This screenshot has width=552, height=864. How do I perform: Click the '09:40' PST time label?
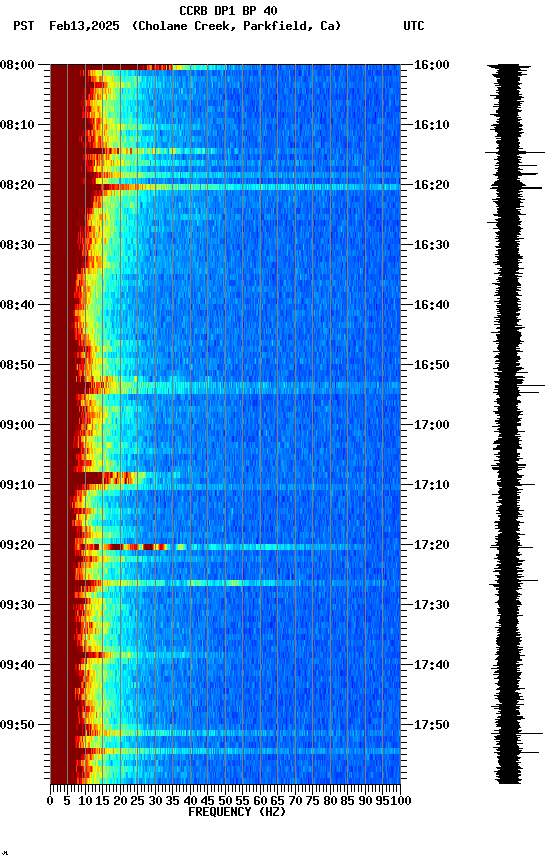point(17,666)
